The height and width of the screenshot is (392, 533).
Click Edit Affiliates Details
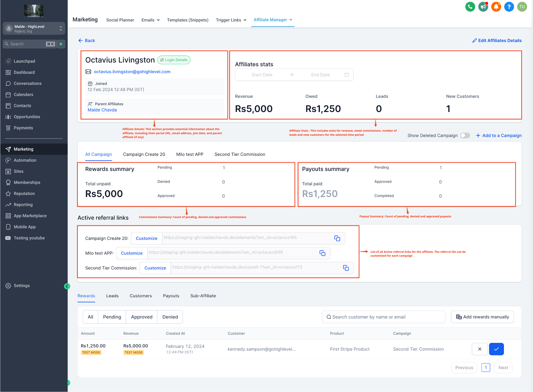pyautogui.click(x=497, y=41)
